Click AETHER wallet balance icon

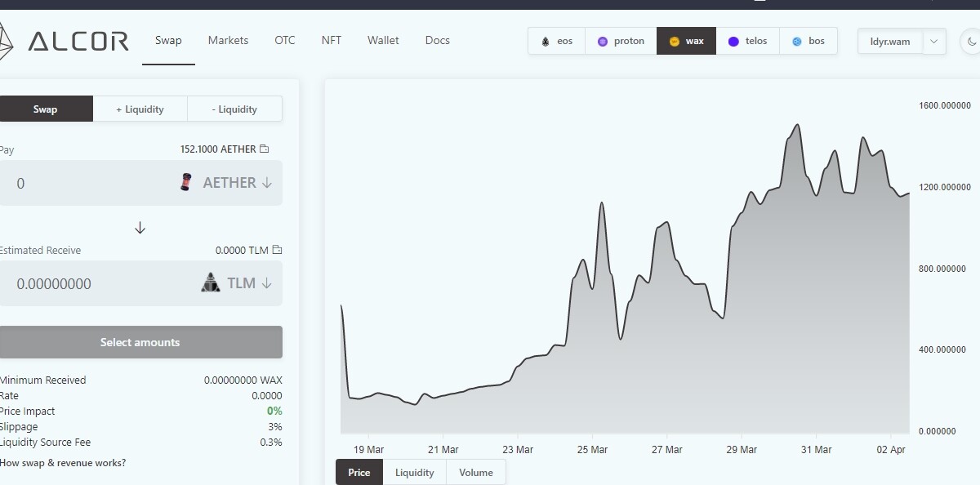pyautogui.click(x=264, y=149)
